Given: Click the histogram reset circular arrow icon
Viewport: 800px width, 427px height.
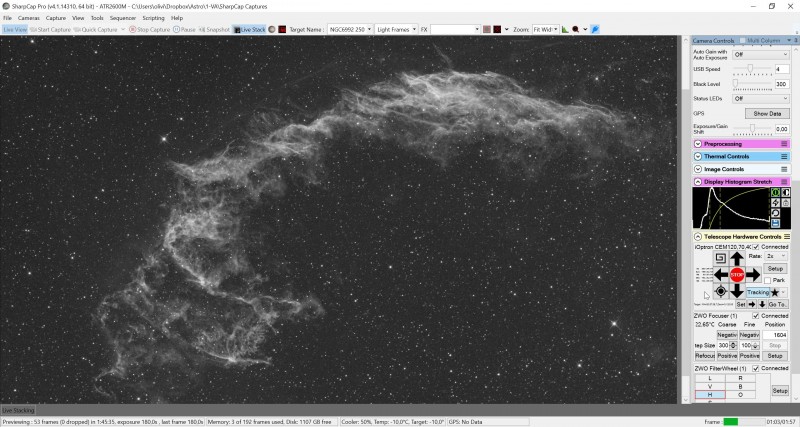Looking at the screenshot, I should 775,213.
